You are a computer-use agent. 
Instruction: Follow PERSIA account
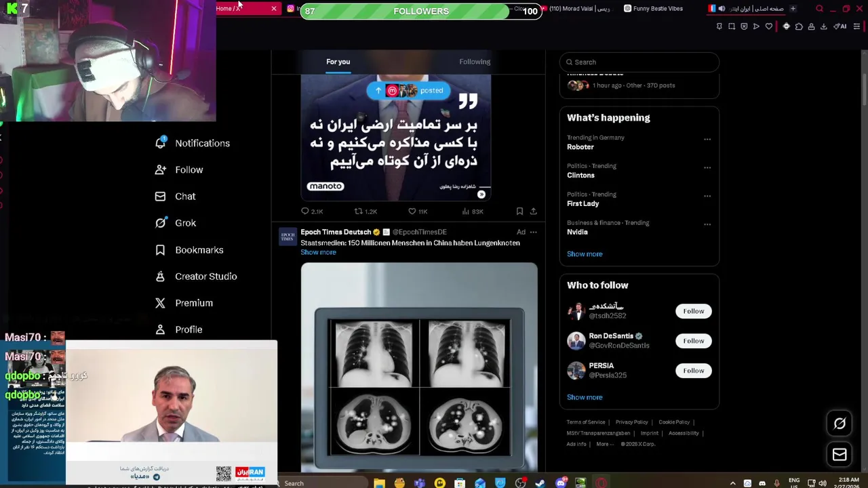click(x=693, y=371)
